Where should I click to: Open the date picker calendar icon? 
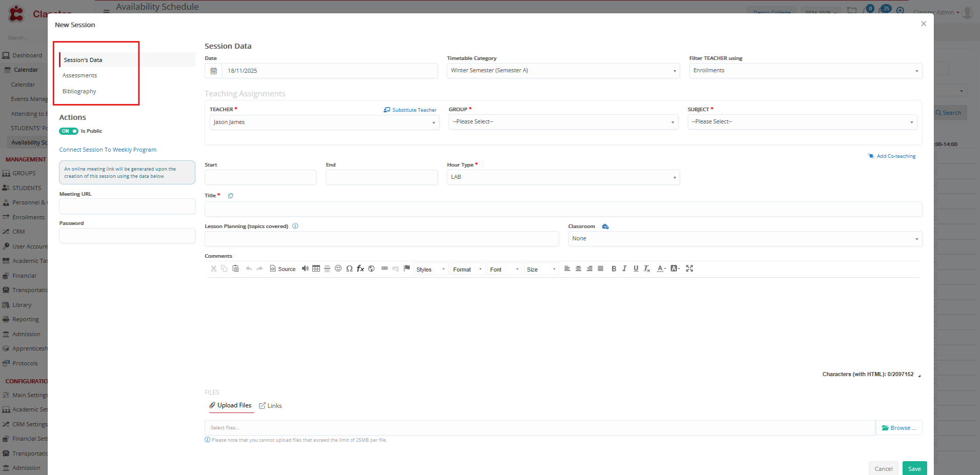(213, 71)
